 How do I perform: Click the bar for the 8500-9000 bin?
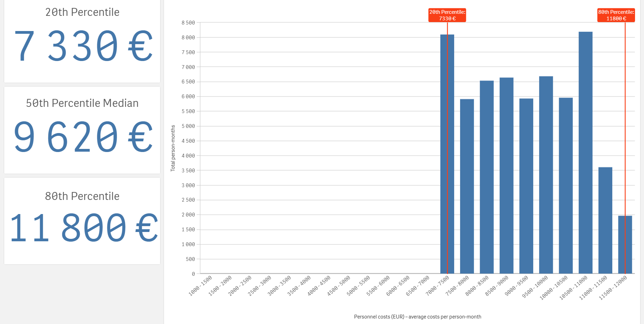(506, 176)
